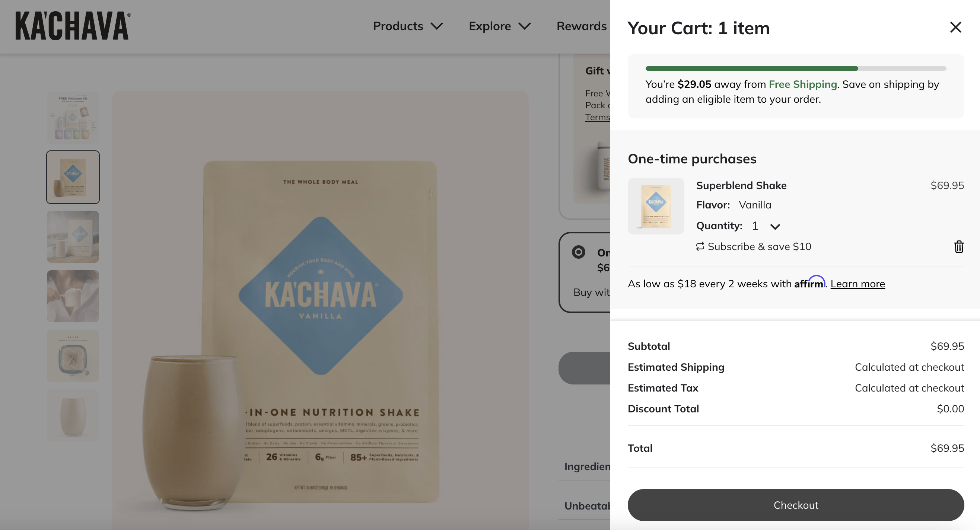Click the Subscribe & save $10 option

(754, 246)
